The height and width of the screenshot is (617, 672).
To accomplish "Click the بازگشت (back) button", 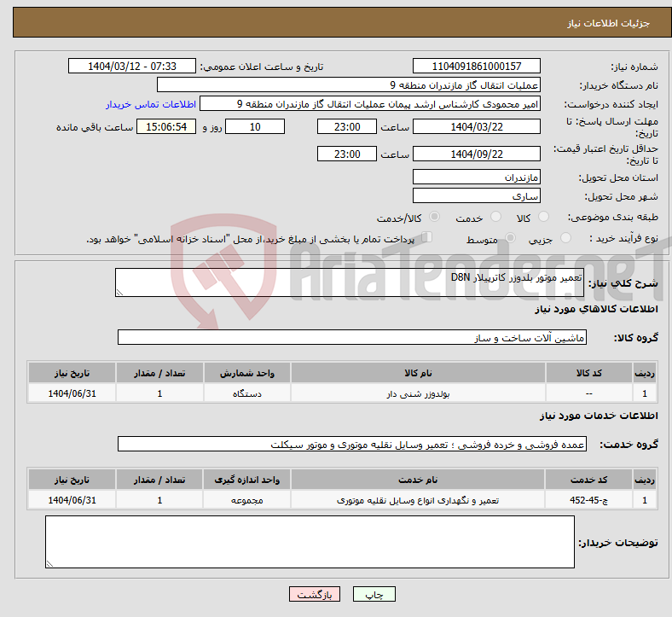I will coord(315,594).
